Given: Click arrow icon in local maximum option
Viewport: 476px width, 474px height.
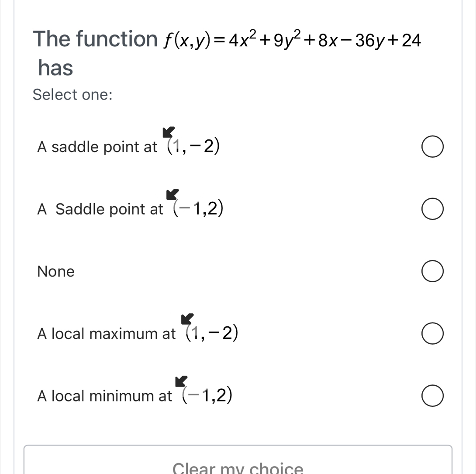Looking at the screenshot, I should pos(187,319).
